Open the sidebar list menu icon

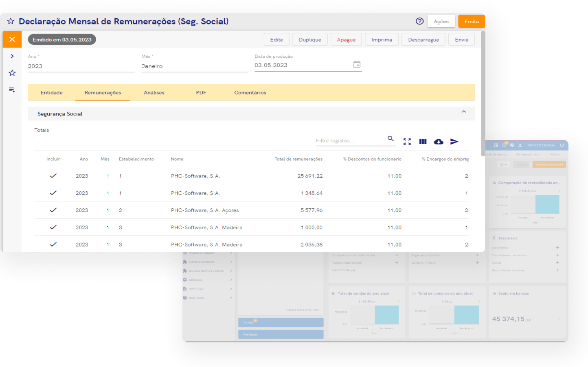point(12,90)
